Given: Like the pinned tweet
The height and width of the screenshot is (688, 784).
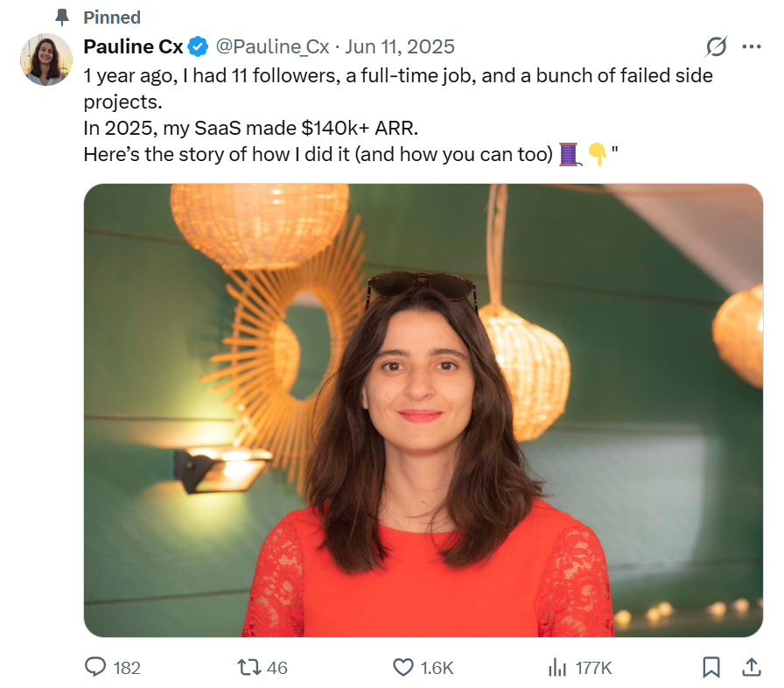Looking at the screenshot, I should coord(403,667).
